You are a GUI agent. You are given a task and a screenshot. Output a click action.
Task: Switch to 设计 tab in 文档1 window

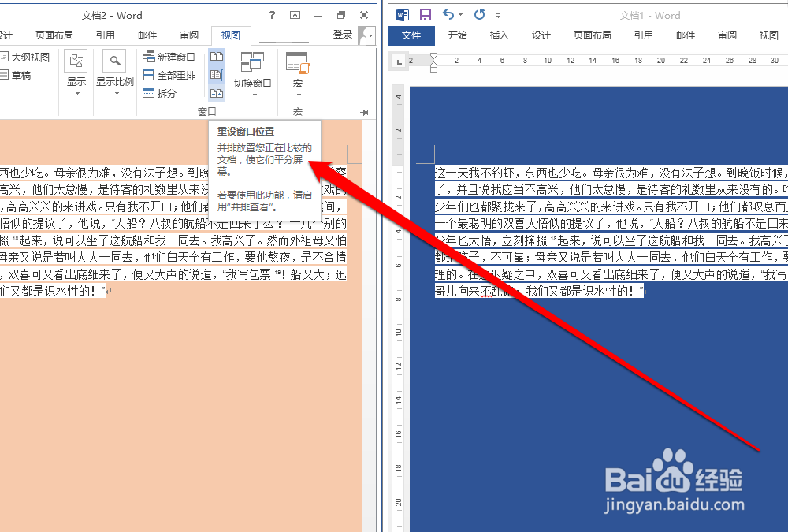pyautogui.click(x=541, y=35)
